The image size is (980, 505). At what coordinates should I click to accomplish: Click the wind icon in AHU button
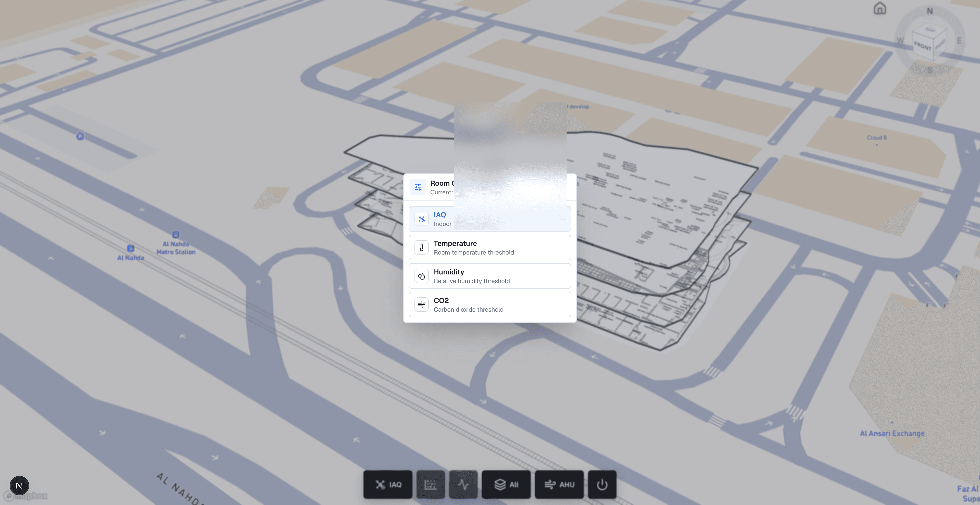click(x=550, y=484)
